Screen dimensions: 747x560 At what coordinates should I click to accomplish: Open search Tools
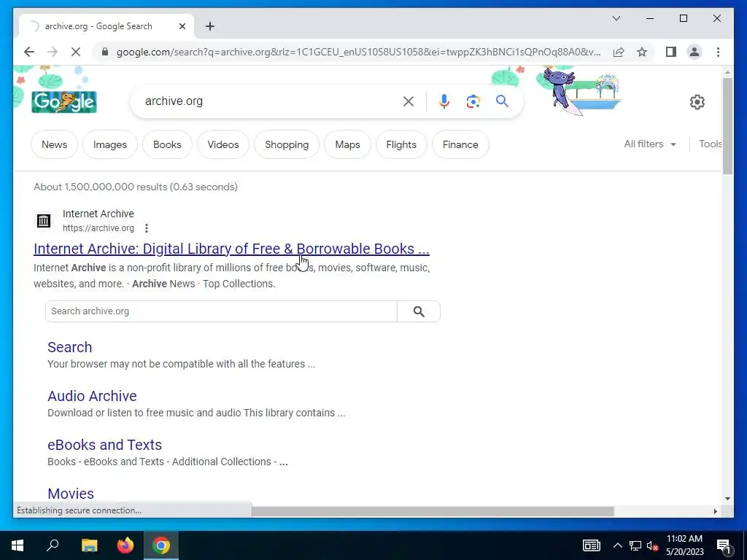point(711,144)
